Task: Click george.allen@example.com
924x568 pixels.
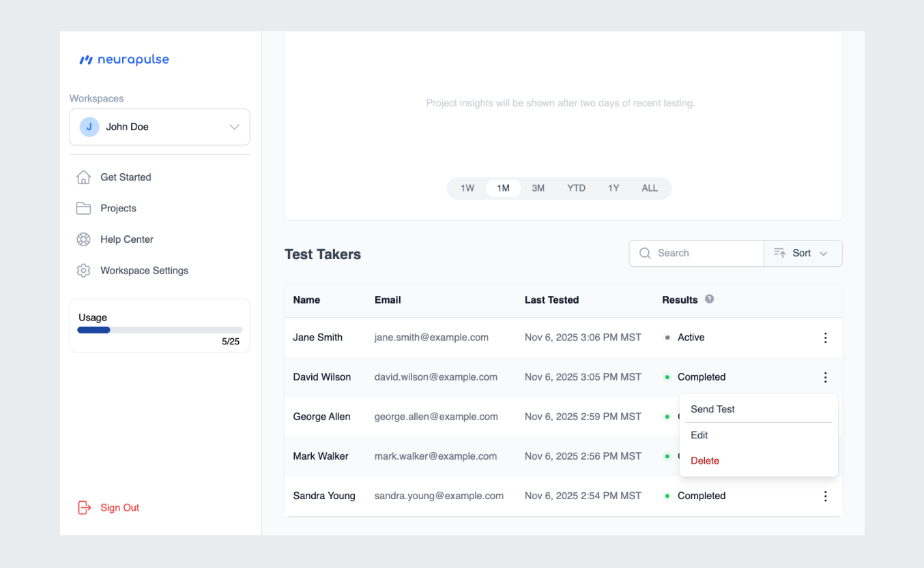Action: [x=435, y=417]
